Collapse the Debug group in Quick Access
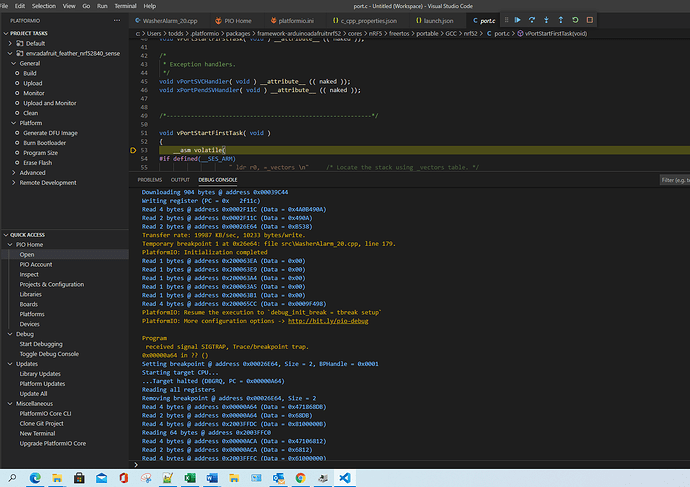Screen dimensions: 690x487 (x=10, y=334)
